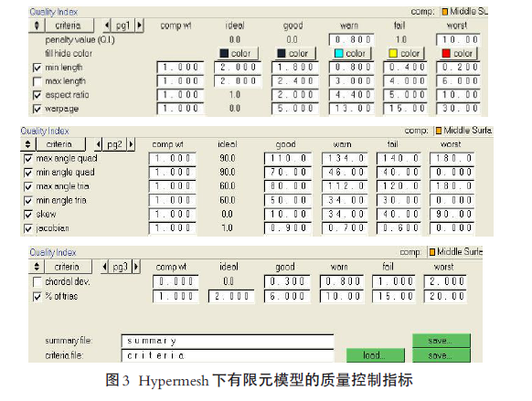Open panel switch arrows beside pg3 criteria
This screenshot has height=401, width=532.
(x=37, y=267)
